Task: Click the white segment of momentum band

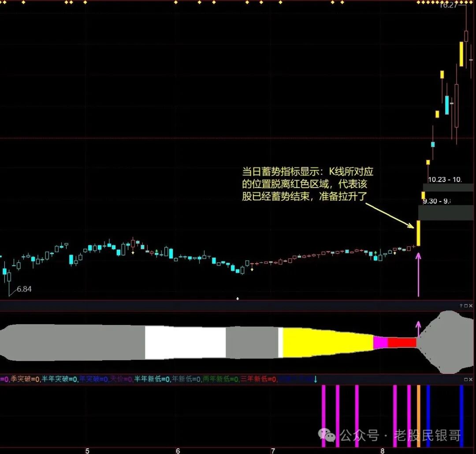Action: 185,343
